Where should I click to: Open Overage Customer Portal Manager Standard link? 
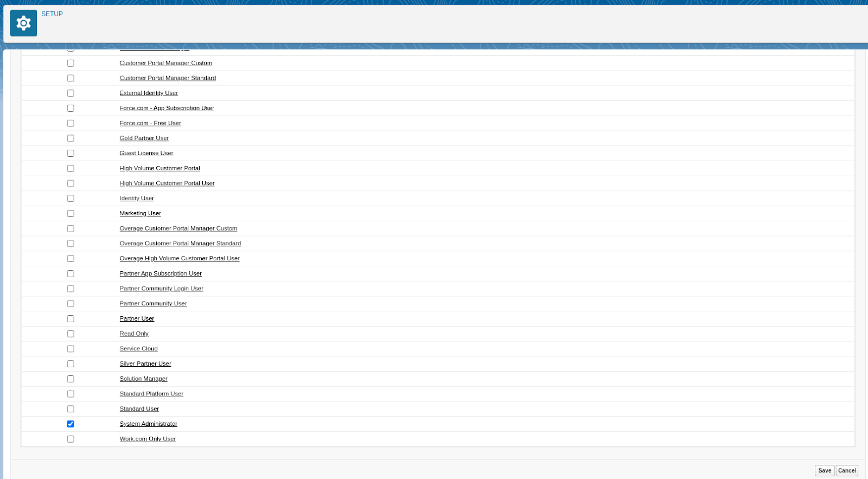point(180,244)
